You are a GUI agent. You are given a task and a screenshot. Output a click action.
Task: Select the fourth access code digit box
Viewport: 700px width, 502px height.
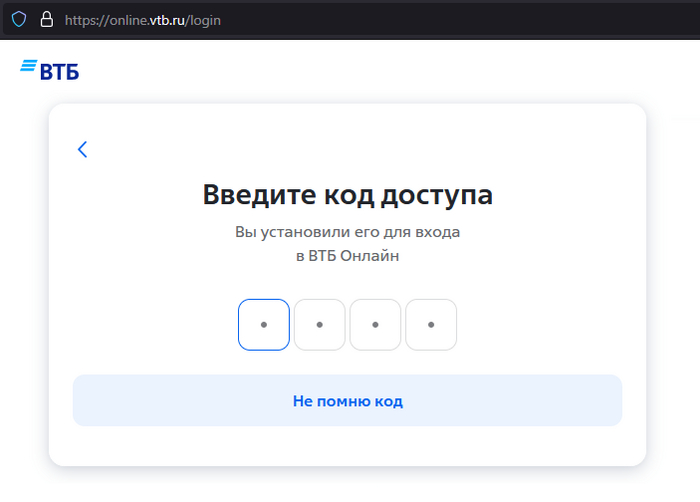(431, 325)
